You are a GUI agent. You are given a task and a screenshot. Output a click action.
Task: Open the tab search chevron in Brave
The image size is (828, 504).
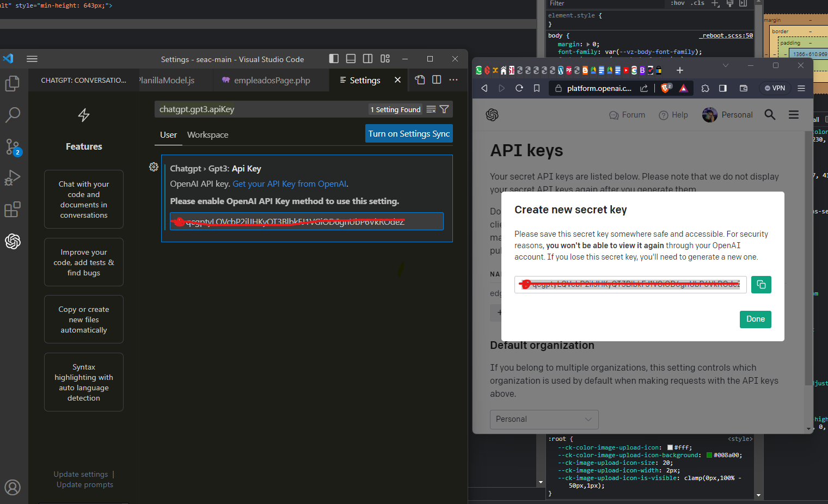(x=726, y=65)
